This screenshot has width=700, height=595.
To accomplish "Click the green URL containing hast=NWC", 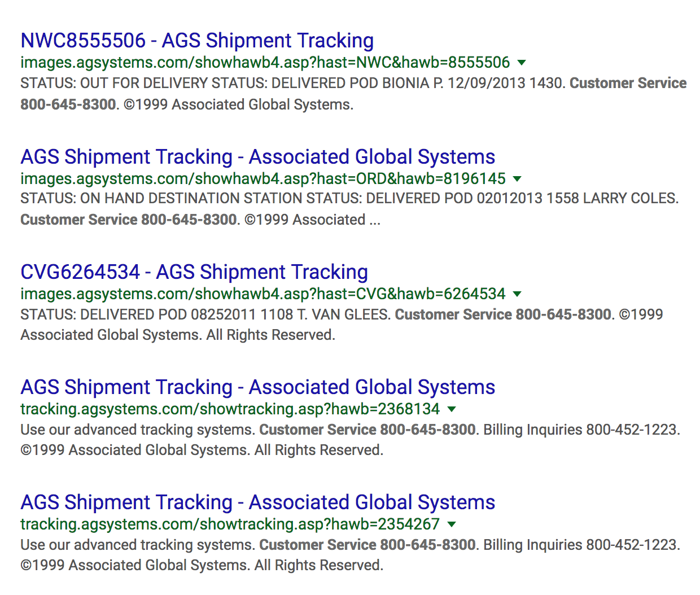I will (265, 63).
